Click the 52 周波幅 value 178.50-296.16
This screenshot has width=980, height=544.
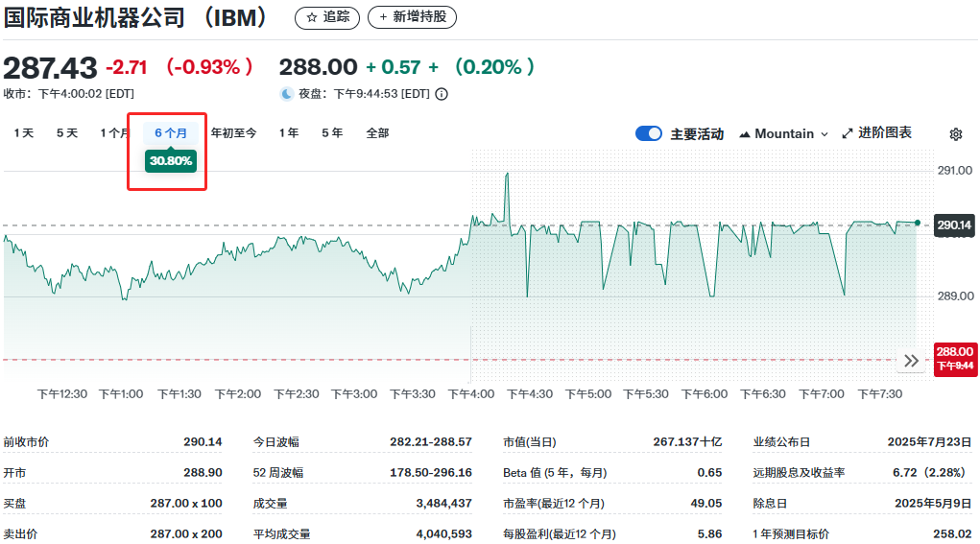coord(431,473)
